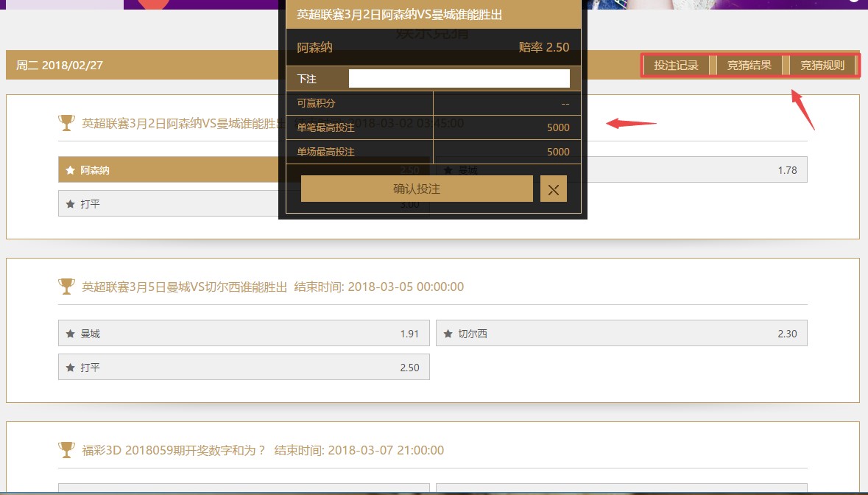Open the 竞猜结果 results page

tap(749, 66)
